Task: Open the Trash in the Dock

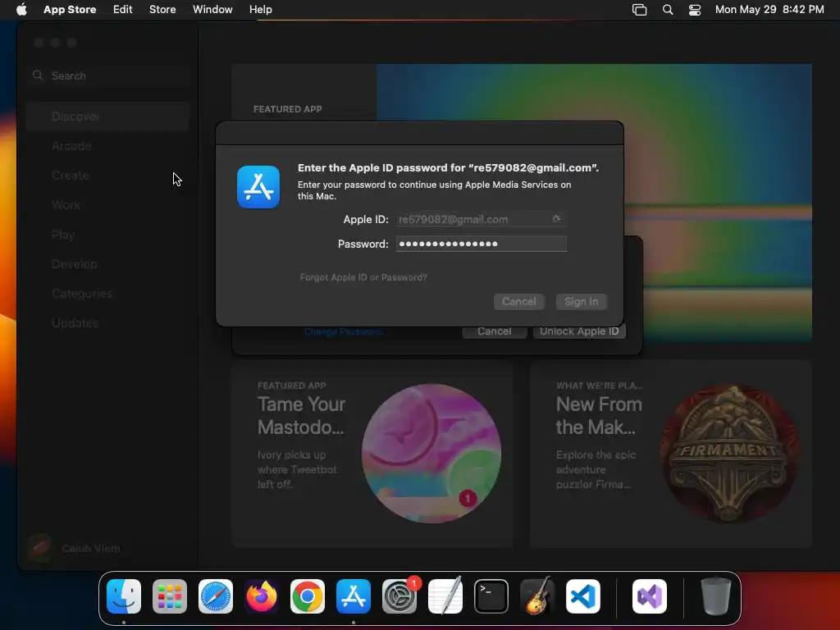Action: (x=715, y=596)
